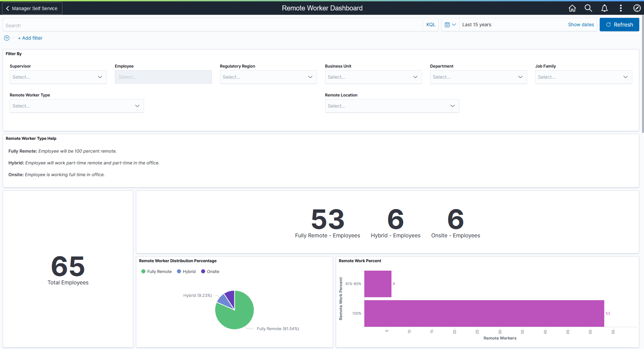Viewport: 644px width, 355px height.
Task: Open the Home page via the house icon
Action: tap(572, 8)
